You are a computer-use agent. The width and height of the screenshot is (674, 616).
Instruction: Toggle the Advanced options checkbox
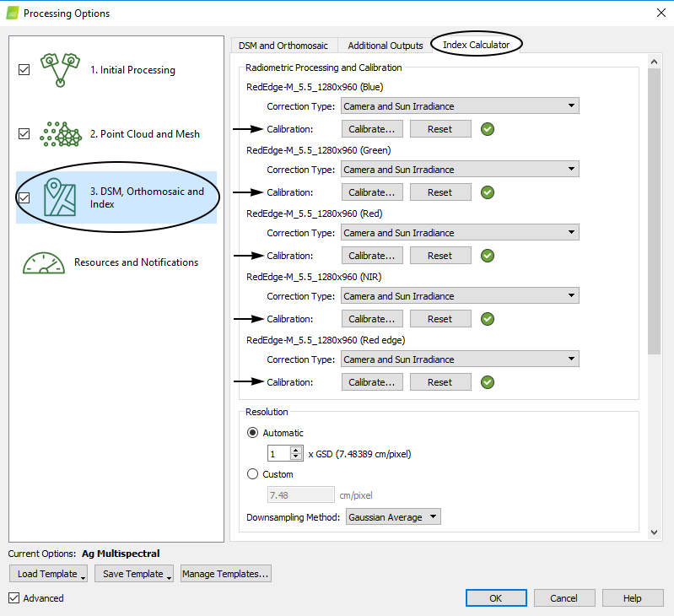pos(14,598)
